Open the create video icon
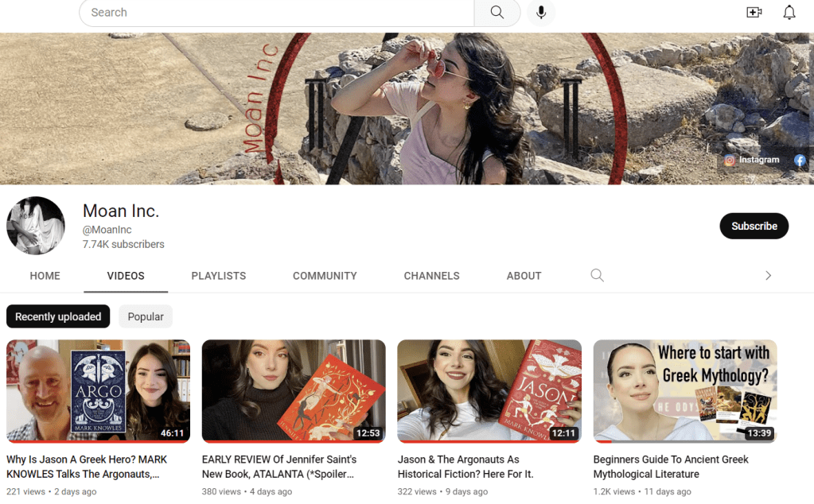814x504 pixels. (754, 13)
